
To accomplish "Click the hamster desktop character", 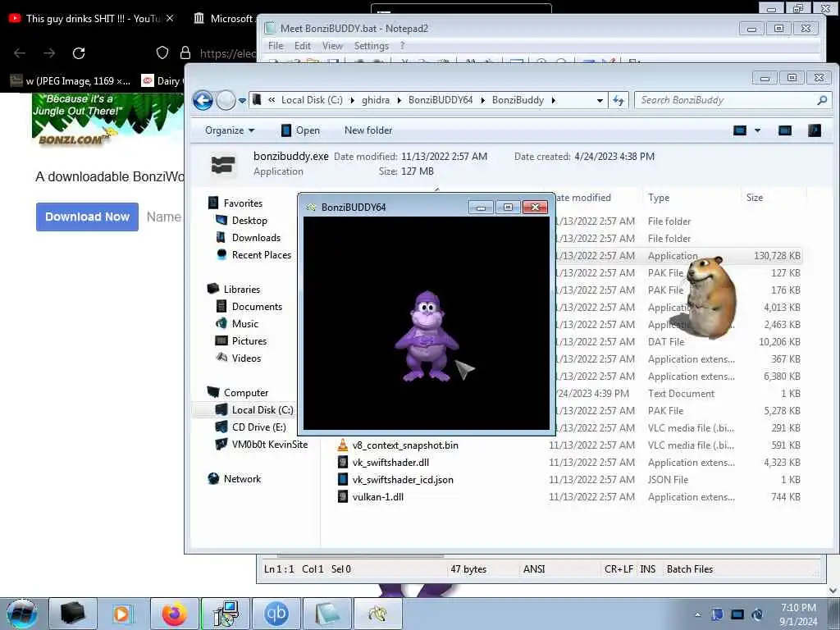I will point(710,297).
